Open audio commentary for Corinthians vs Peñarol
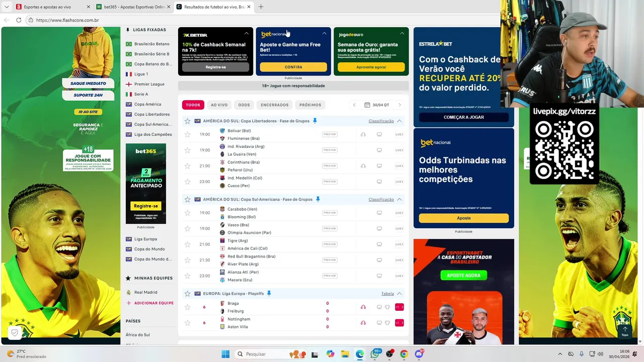Screen dimensions: 644x362 click(x=363, y=166)
